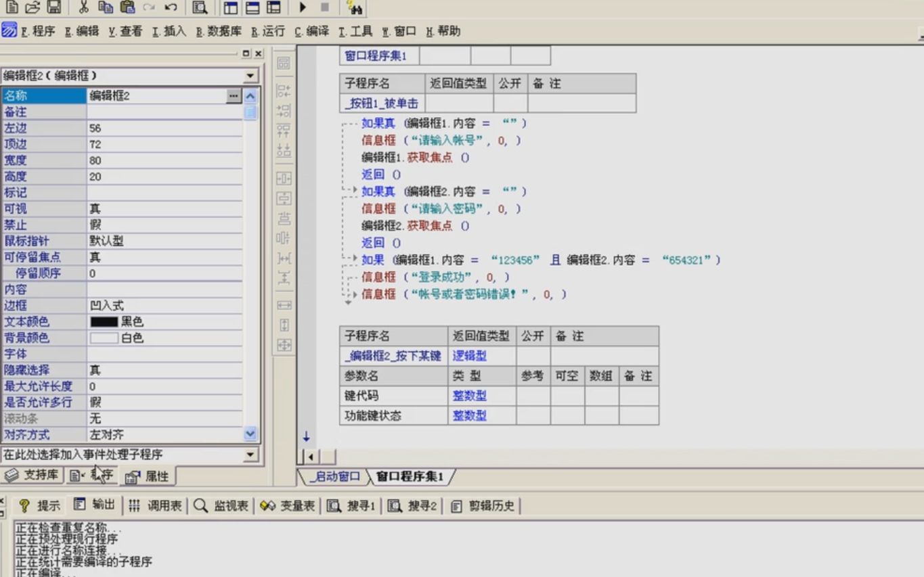Click the property list scroll down arrow
924x577 pixels.
(x=250, y=434)
